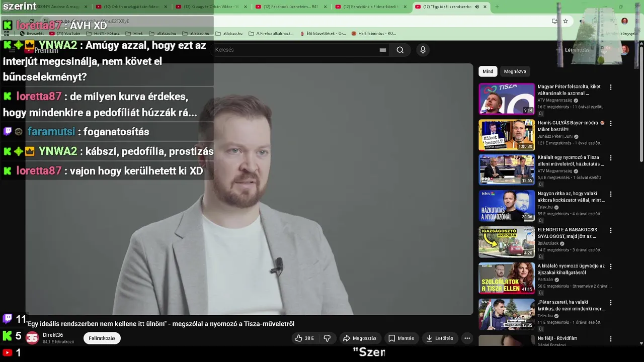The width and height of the screenshot is (644, 362).
Task: Open the Direkt36 channel name link
Action: (53, 335)
